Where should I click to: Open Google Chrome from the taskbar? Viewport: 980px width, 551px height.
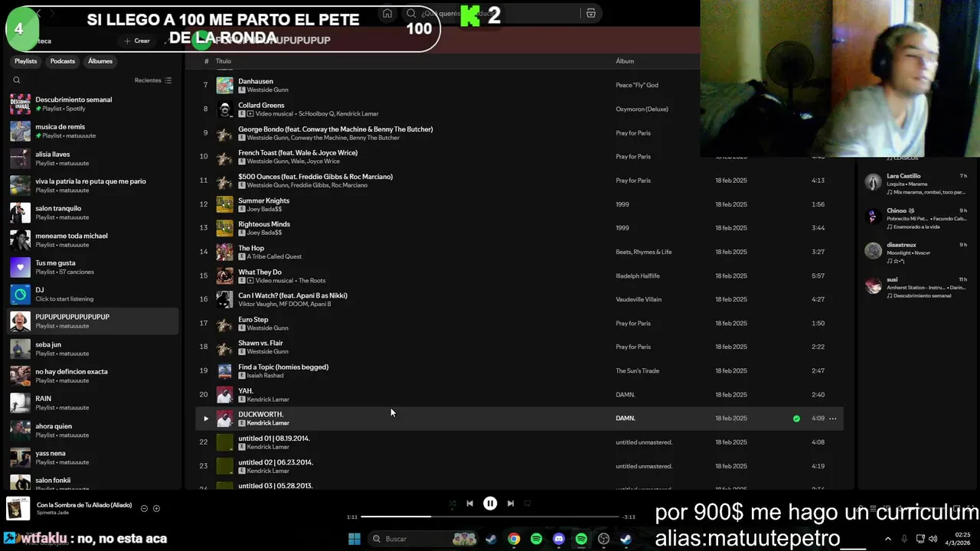[514, 539]
